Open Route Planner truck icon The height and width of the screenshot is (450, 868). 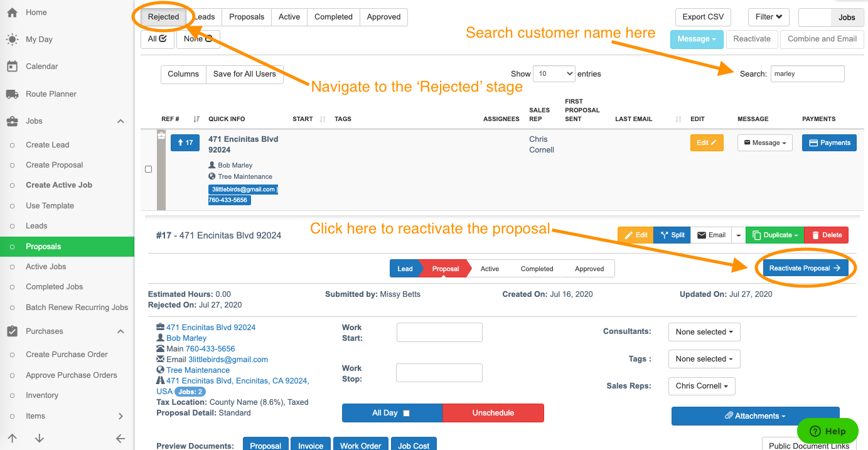12,94
